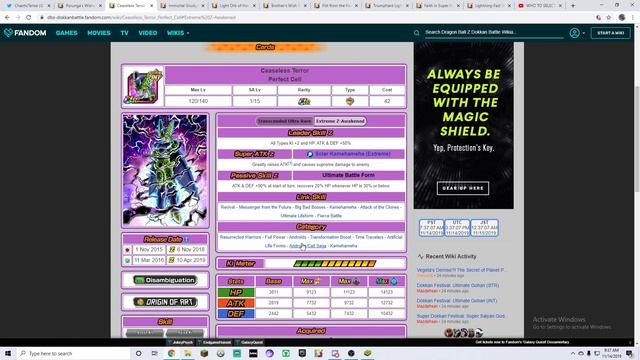Click the Fandom logo
This screenshot has height=360, width=640.
click(x=25, y=33)
